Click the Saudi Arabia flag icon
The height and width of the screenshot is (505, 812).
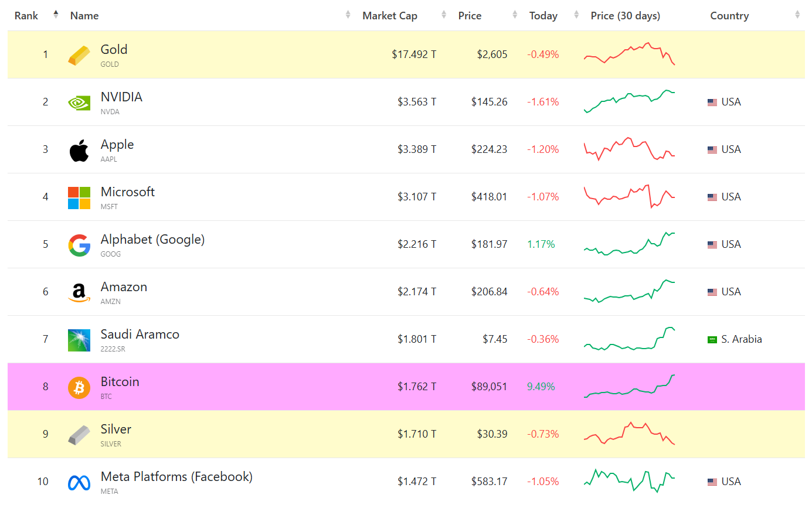(x=712, y=340)
